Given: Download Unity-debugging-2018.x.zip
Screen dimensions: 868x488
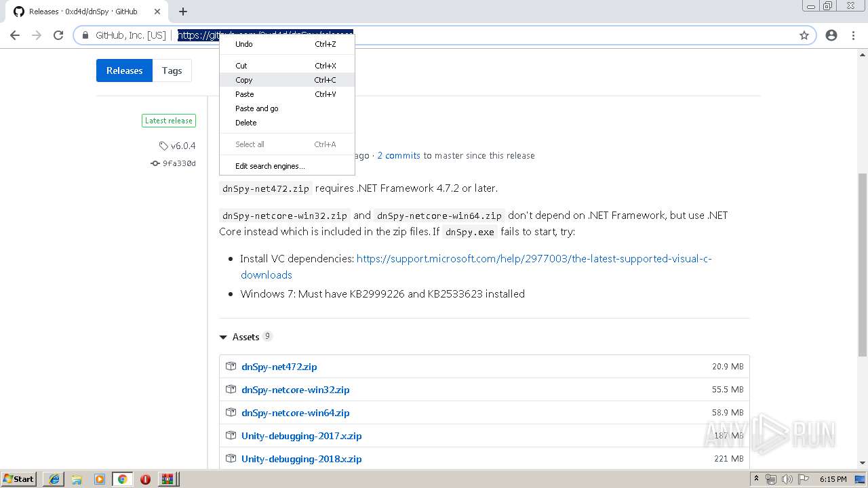Looking at the screenshot, I should (x=302, y=459).
